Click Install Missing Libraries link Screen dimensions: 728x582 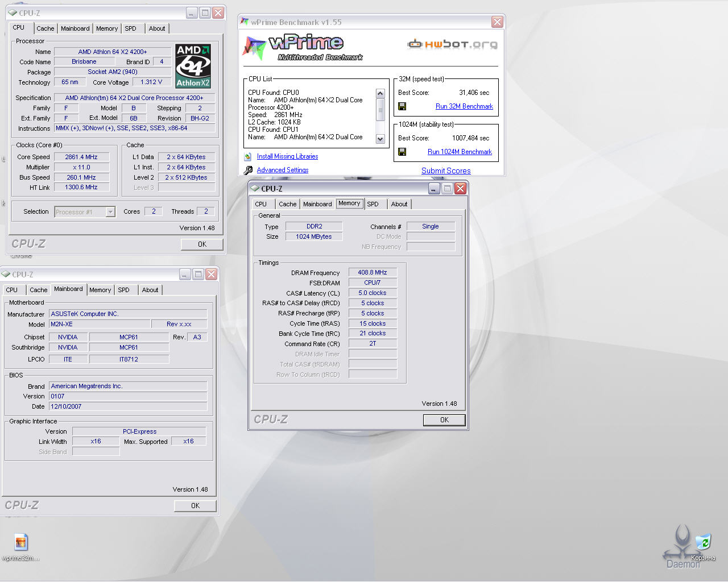pyautogui.click(x=287, y=156)
